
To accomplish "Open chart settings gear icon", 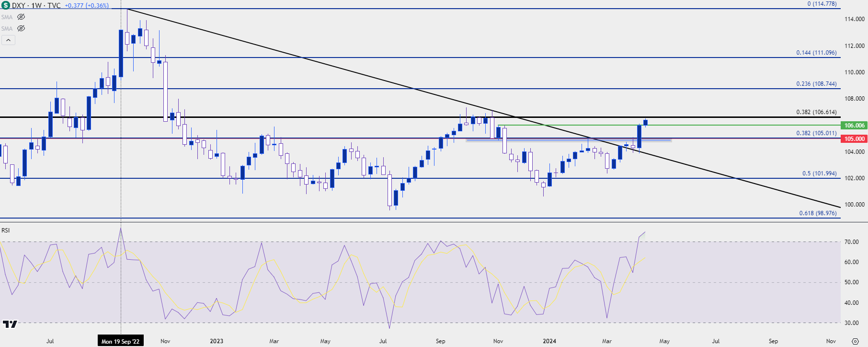I will pos(855,341).
